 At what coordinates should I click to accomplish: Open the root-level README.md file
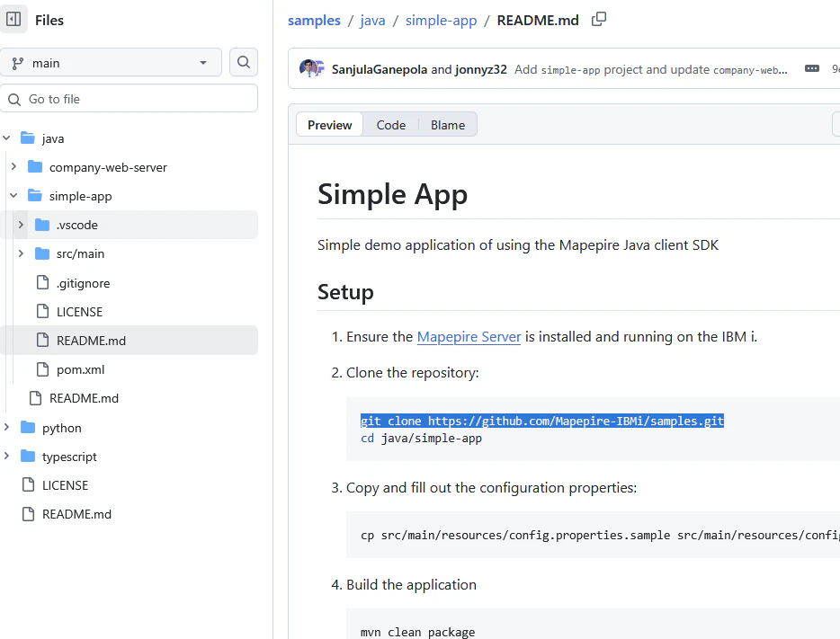(76, 514)
